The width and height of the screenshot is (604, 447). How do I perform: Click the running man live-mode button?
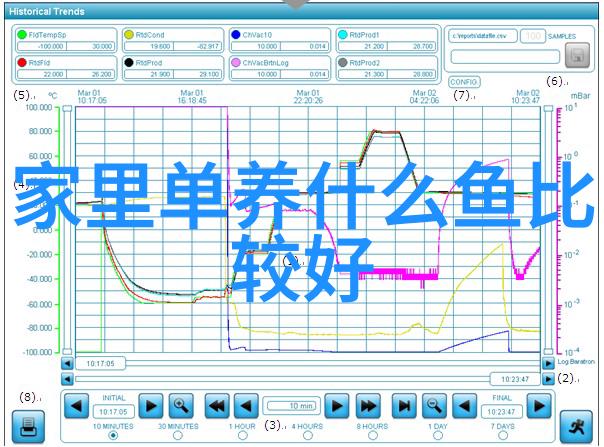point(576,427)
